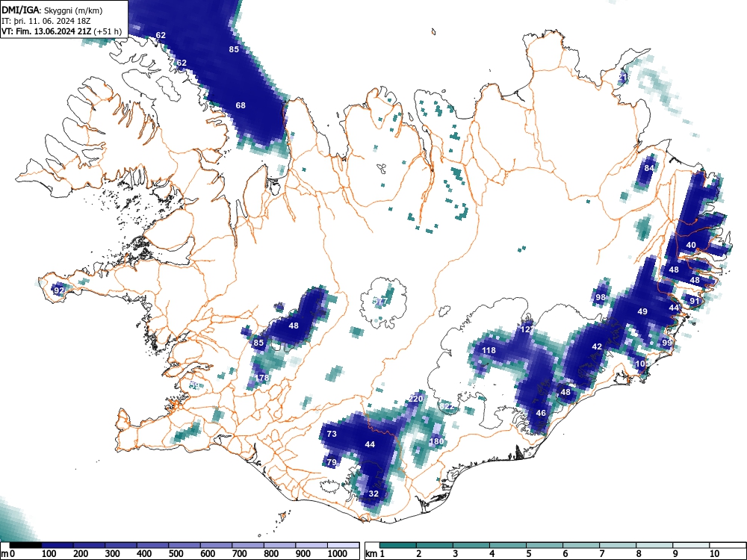Click the 100 label on the metres legend
This screenshot has height=560, width=747.
pos(49,554)
